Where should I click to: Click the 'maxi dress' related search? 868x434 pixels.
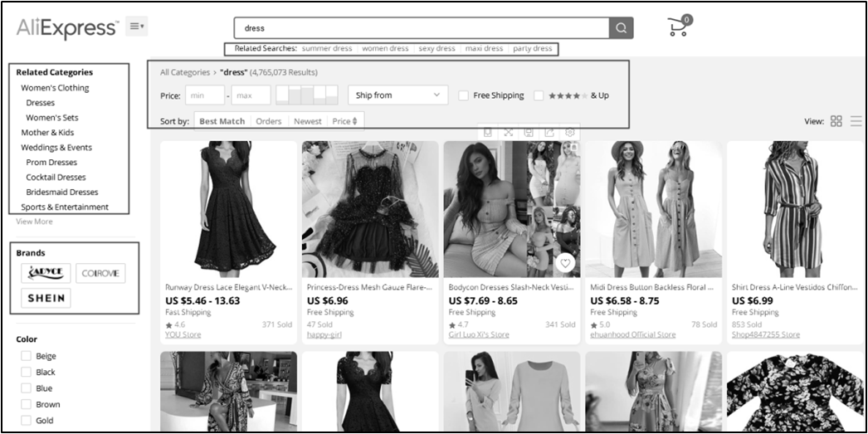[x=484, y=49]
